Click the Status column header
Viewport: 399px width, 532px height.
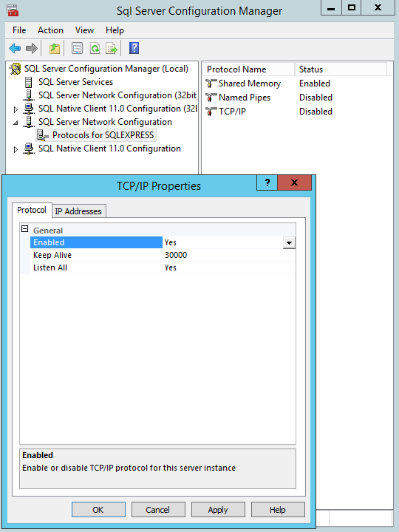341,69
